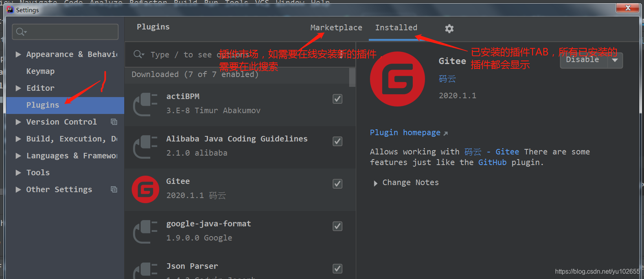
Task: Click the 码云 link in description text
Action: (x=473, y=152)
